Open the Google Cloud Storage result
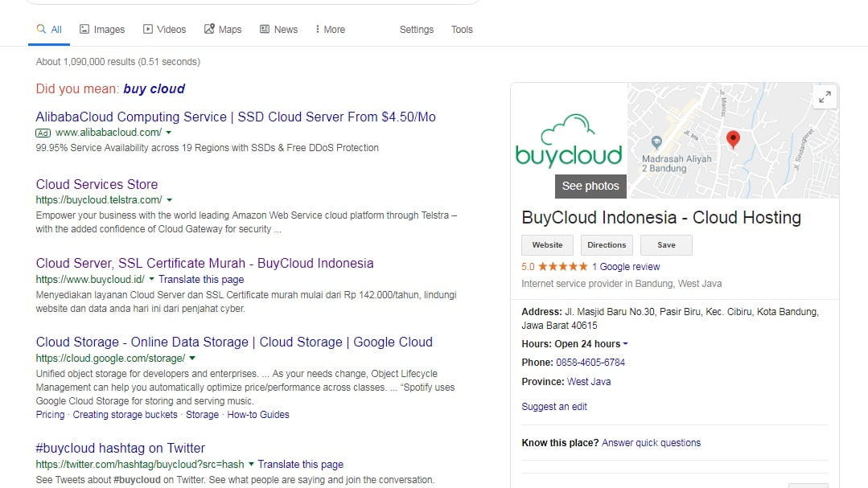Viewport: 868px width, 488px height. coord(234,342)
